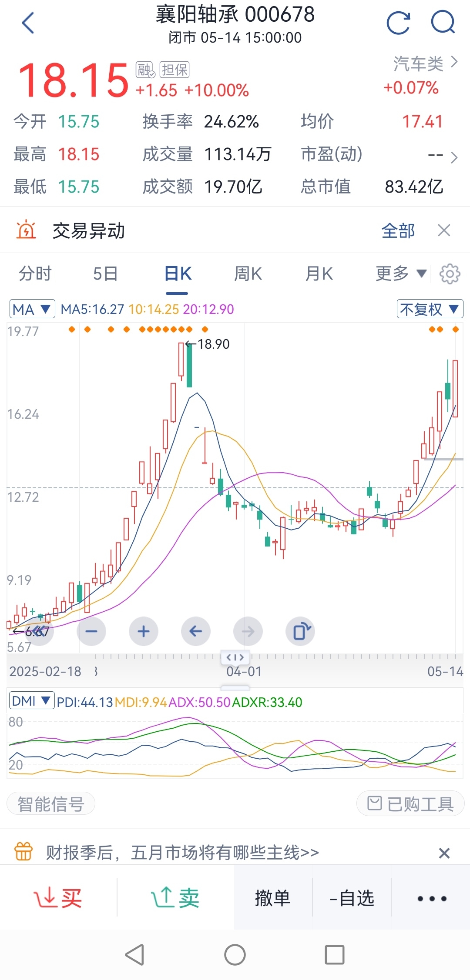470x980 pixels.
Task: Tap the 换手率 24.62% value
Action: click(x=231, y=122)
